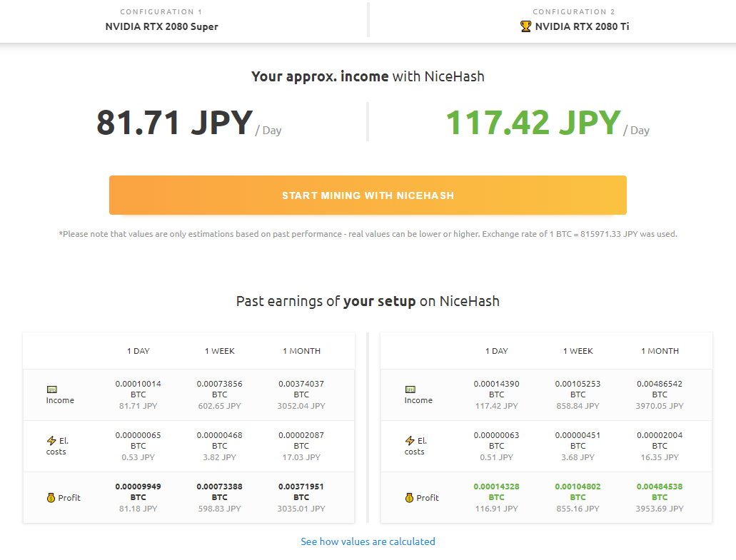
Task: Click the El. costs lightning icon in Configuration 1 table
Action: (51, 440)
